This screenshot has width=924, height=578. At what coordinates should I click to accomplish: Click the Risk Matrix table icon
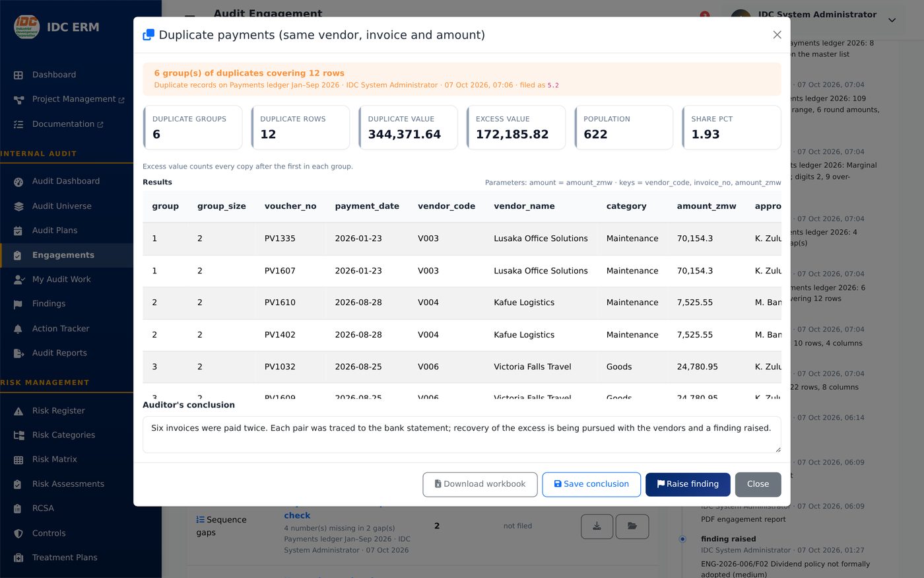[x=18, y=460]
